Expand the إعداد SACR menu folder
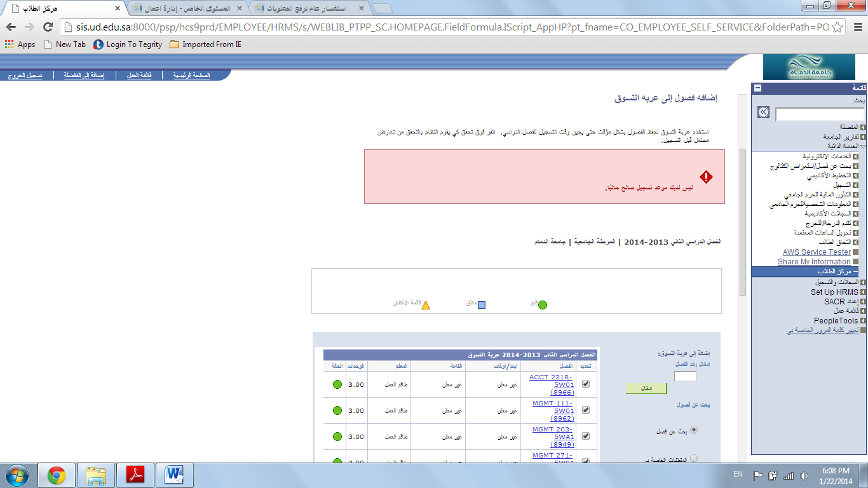Screen dimensions: 868x488 (x=863, y=302)
